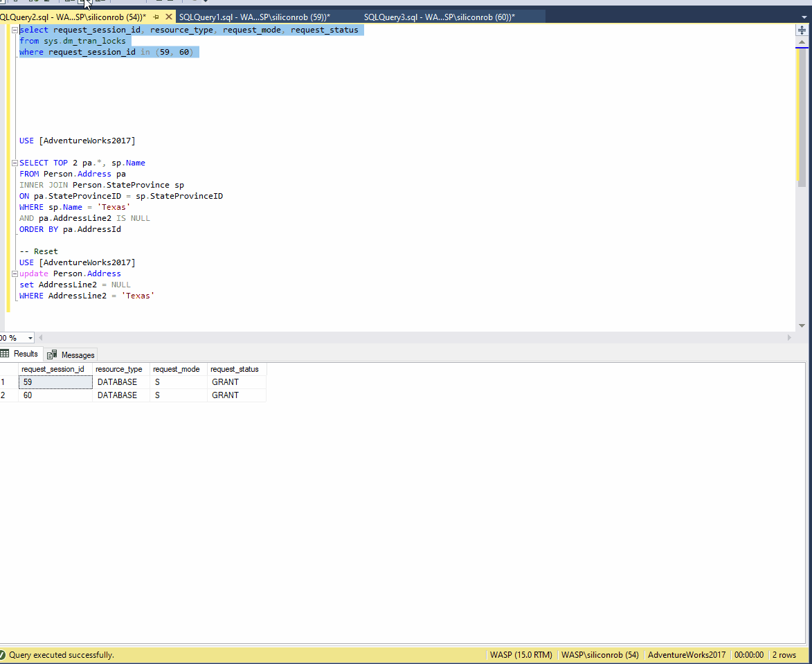The image size is (812, 664).
Task: Collapse the SELECT TOP 2 code region
Action: pyautogui.click(x=13, y=162)
